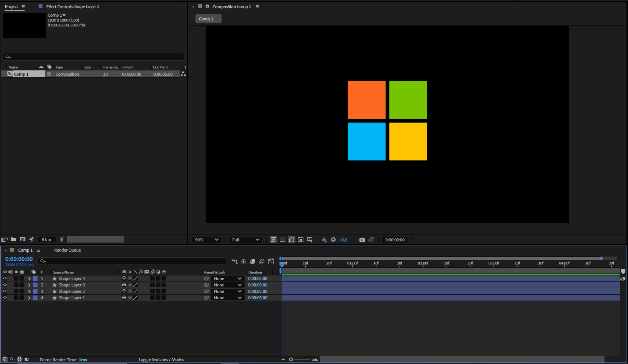Click the viewer current time 0:00:00:00 button
The width and height of the screenshot is (628, 364).
pyautogui.click(x=395, y=240)
